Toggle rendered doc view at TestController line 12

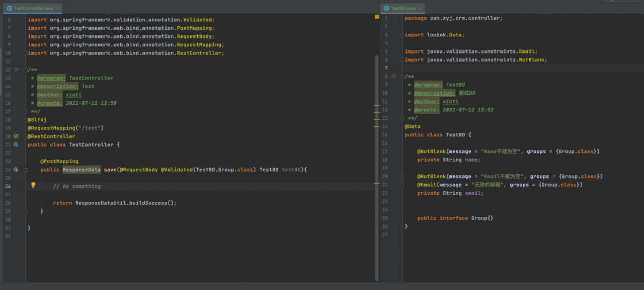pos(17,69)
